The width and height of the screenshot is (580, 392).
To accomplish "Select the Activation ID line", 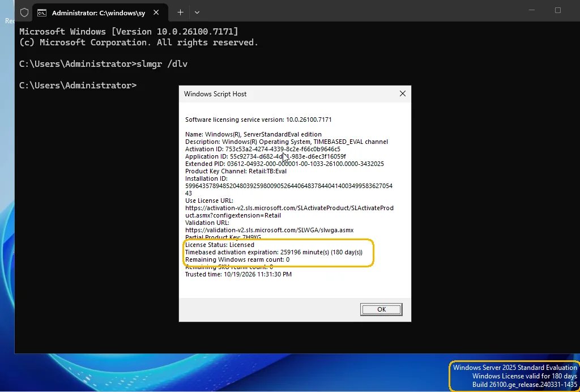I will [263, 149].
